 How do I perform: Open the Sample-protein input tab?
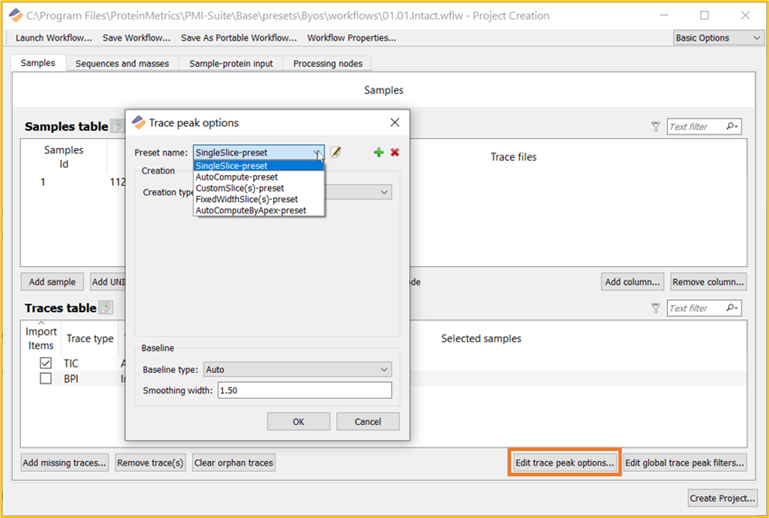pyautogui.click(x=231, y=63)
